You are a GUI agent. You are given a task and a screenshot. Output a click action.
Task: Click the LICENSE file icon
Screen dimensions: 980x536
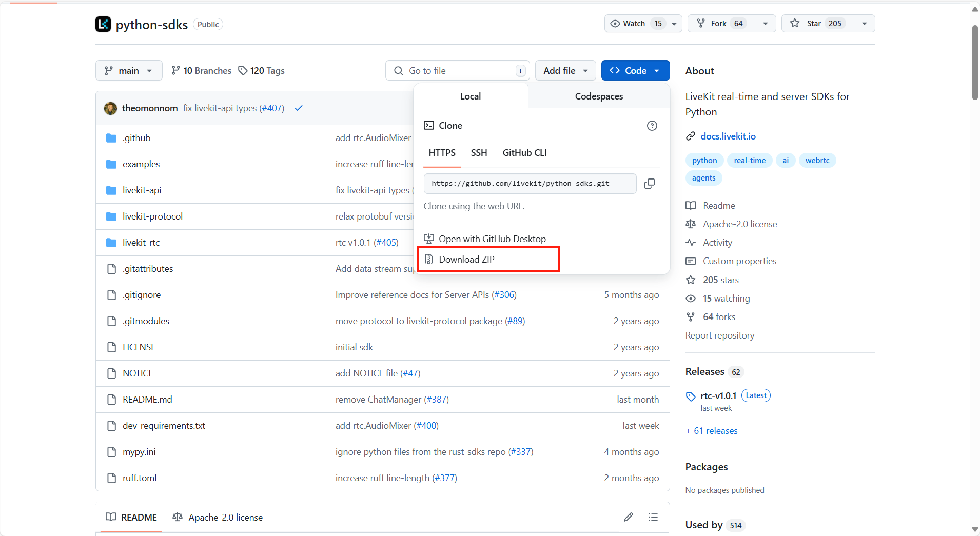pos(111,347)
